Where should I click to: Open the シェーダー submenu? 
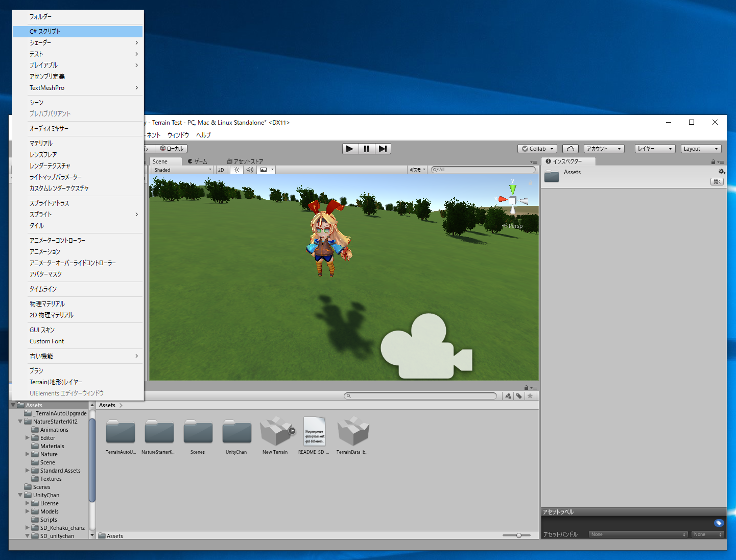(x=78, y=43)
